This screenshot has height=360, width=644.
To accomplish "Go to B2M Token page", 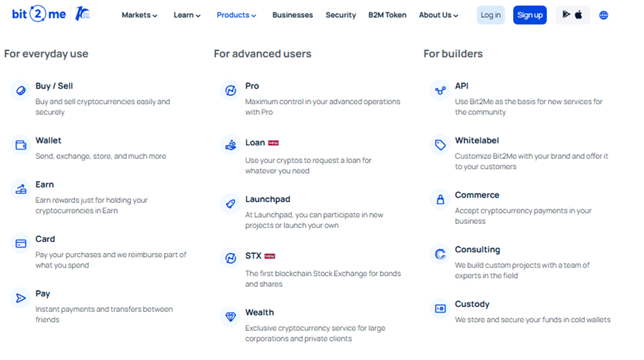I will pos(387,15).
